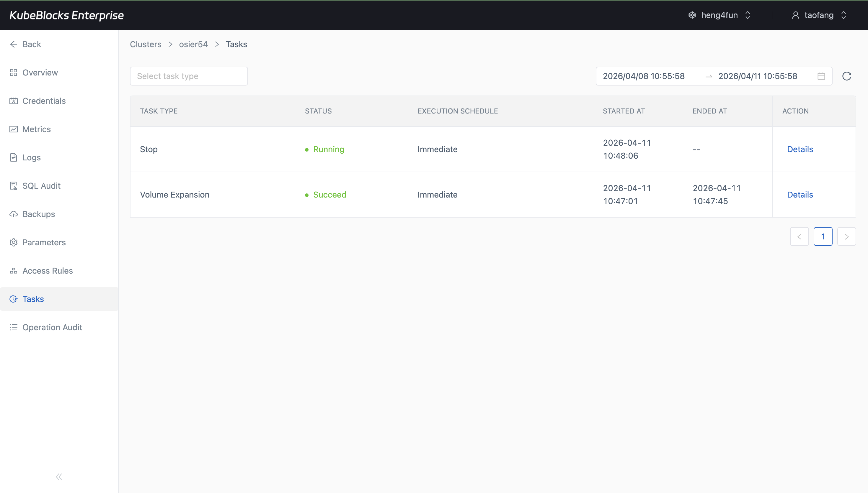View Details of the Stop task
The height and width of the screenshot is (493, 868).
(x=800, y=149)
